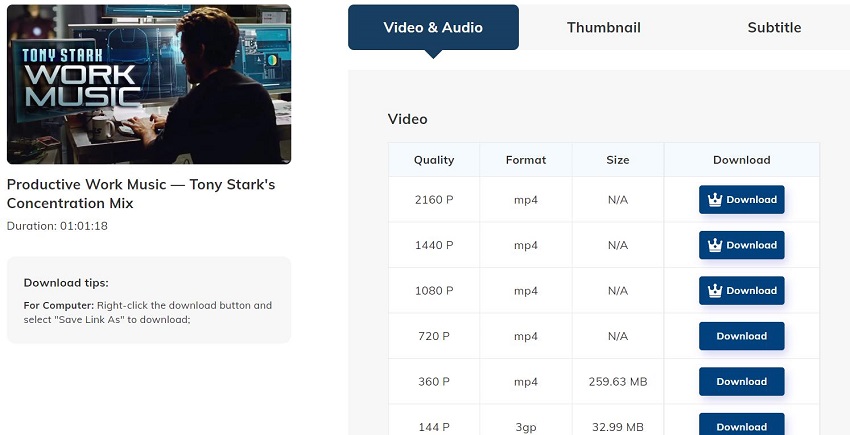
Task: Download the 144 P 3gp video
Action: 742,425
